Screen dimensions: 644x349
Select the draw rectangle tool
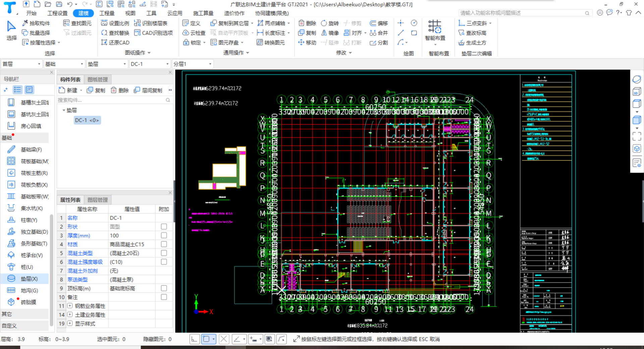414,33
